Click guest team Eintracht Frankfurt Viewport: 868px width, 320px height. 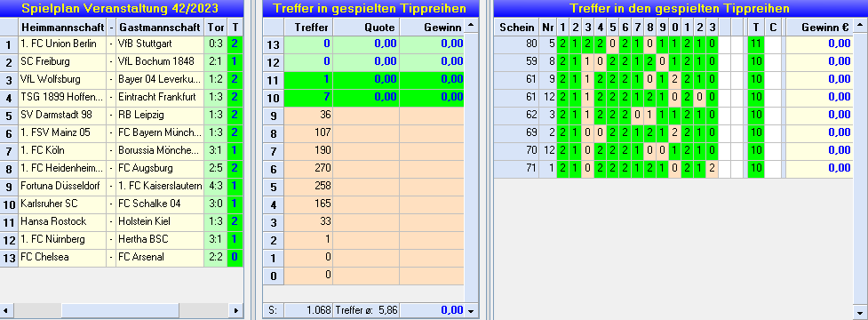coord(161,98)
